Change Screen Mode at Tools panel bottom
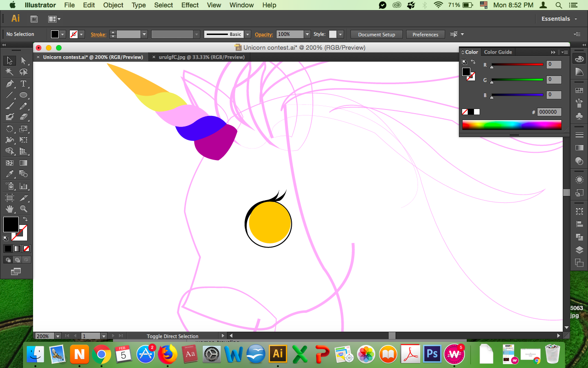 tap(16, 271)
